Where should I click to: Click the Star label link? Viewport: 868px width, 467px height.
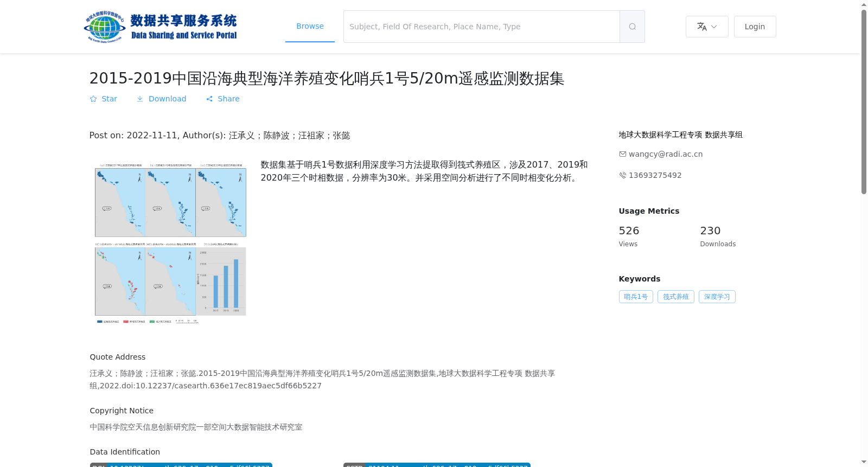[x=109, y=99]
